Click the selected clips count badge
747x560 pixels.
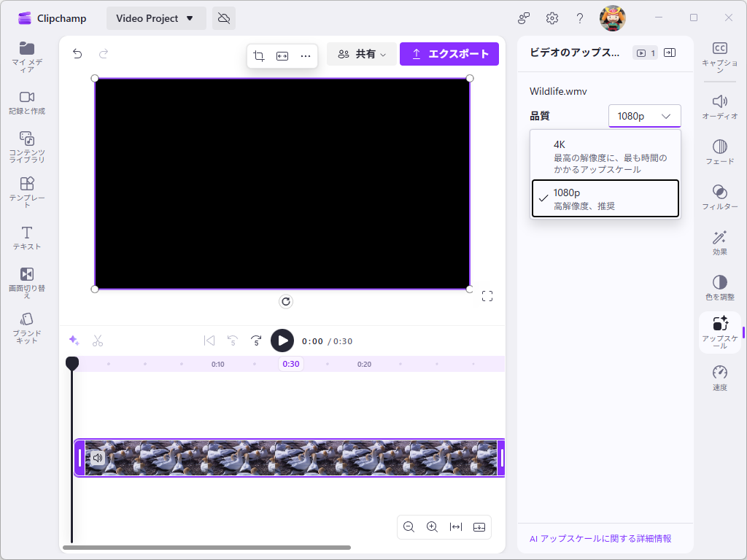point(645,52)
